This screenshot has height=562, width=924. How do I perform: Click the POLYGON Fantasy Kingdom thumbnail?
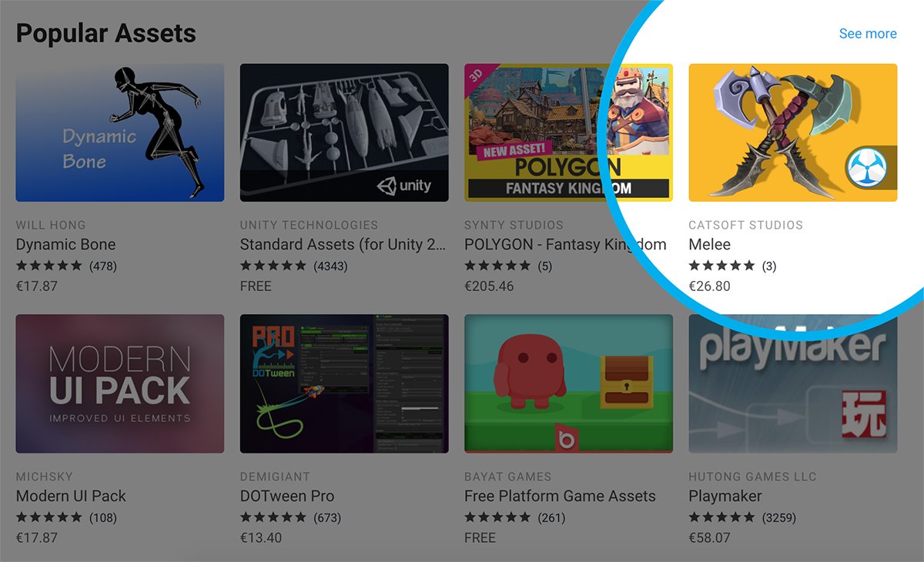tap(568, 132)
